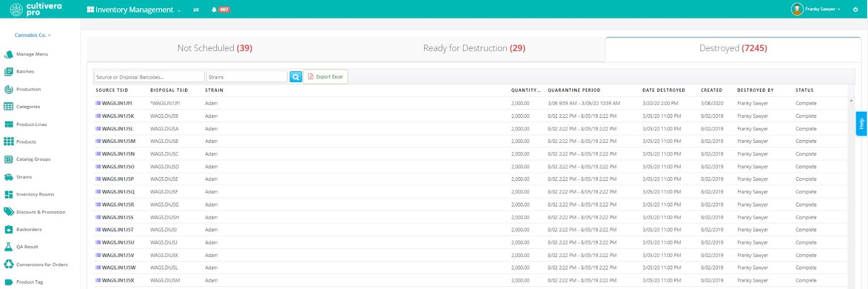Screen dimensions: 868x289
Task: Sort by the Quarantine Period column header
Action: click(574, 90)
